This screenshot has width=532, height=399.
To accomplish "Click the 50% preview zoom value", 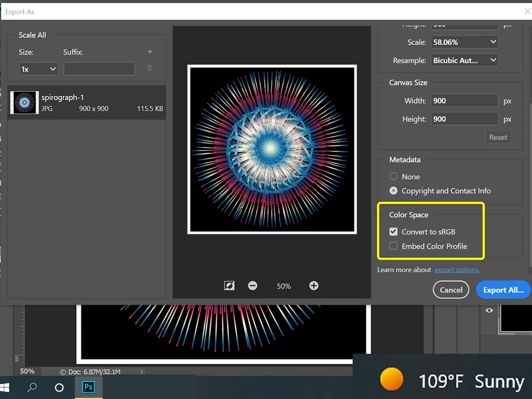I will pos(284,286).
